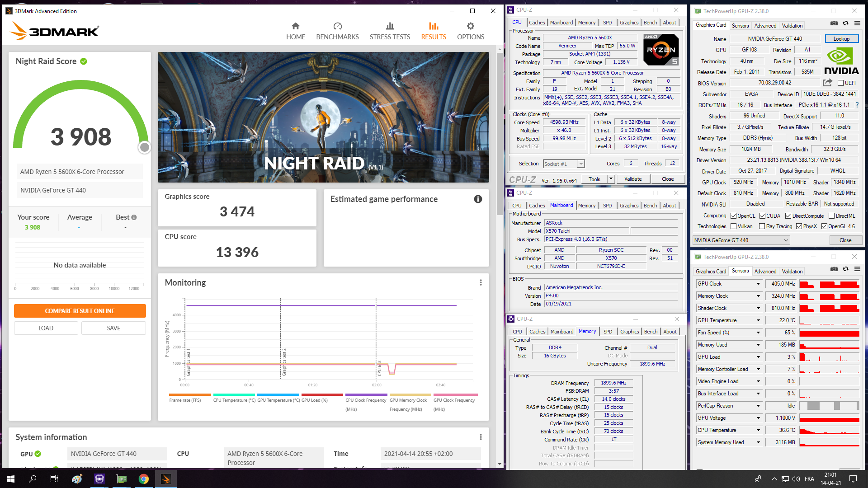The height and width of the screenshot is (488, 868).
Task: Open GPU Load sensor dropdown
Action: click(x=758, y=357)
